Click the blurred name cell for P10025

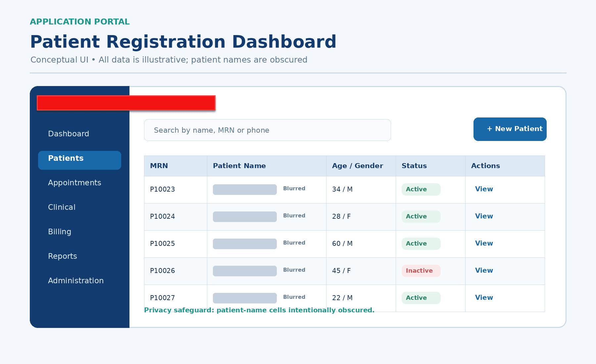pos(245,244)
